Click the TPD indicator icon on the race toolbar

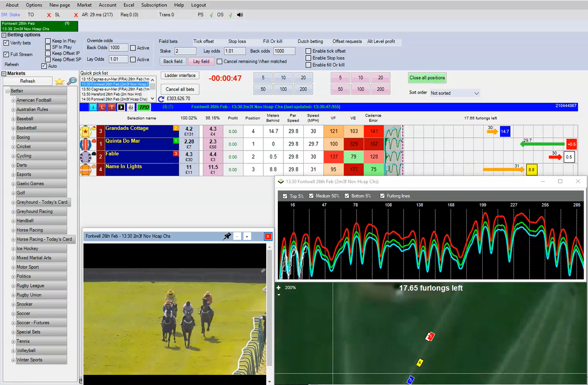(x=144, y=107)
